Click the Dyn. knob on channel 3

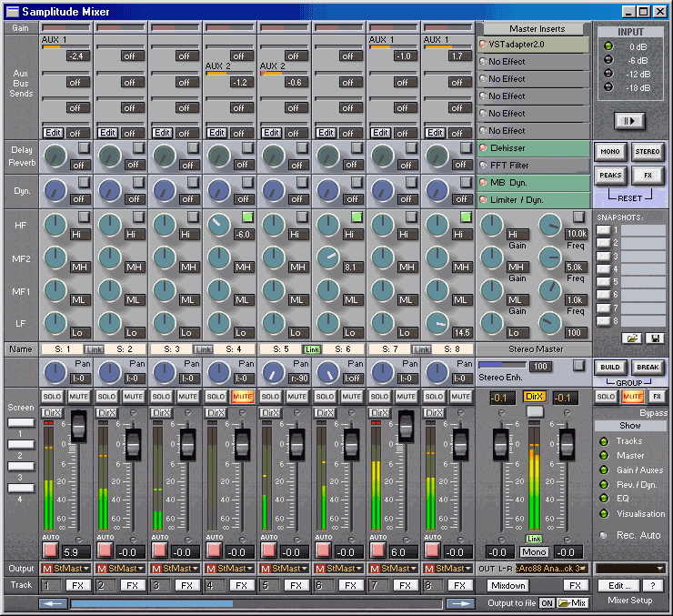click(x=164, y=190)
